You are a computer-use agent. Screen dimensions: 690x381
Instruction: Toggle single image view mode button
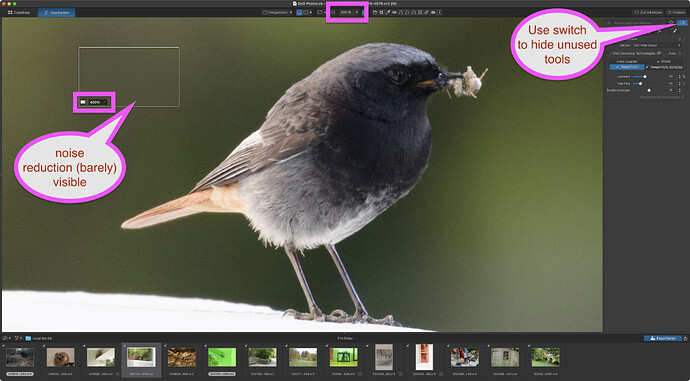click(x=299, y=12)
